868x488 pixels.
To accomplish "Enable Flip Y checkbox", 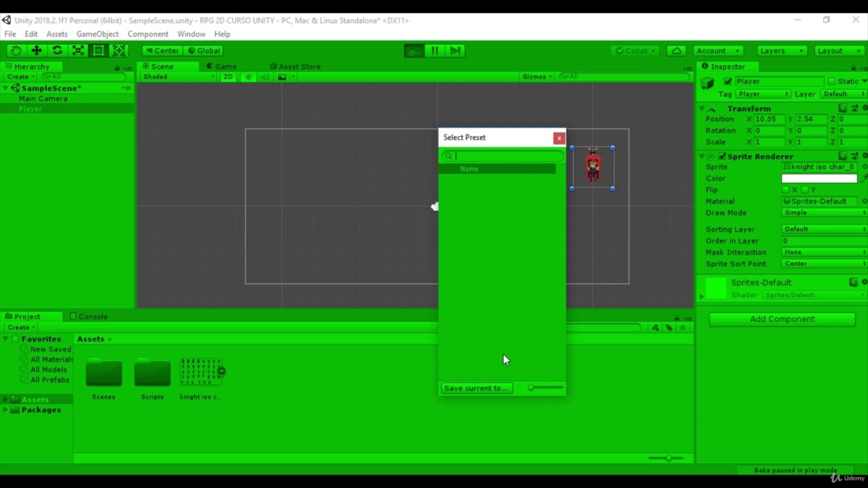I will point(805,190).
